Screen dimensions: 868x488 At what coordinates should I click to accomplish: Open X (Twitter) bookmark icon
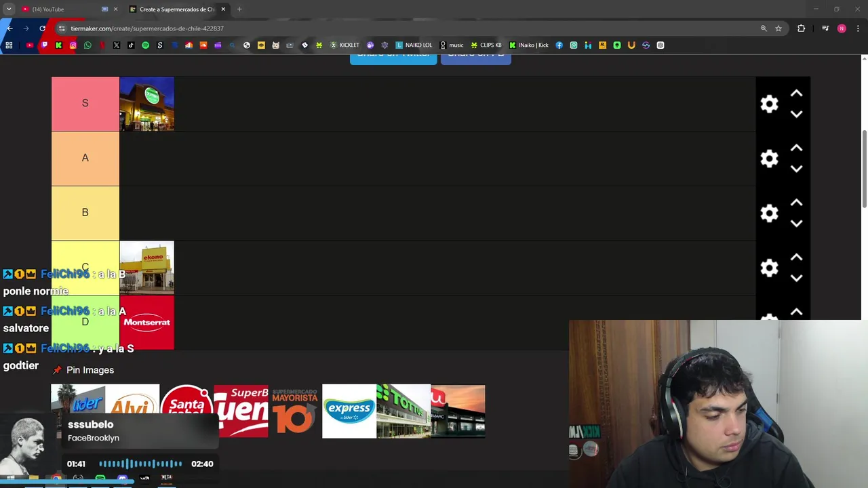117,45
